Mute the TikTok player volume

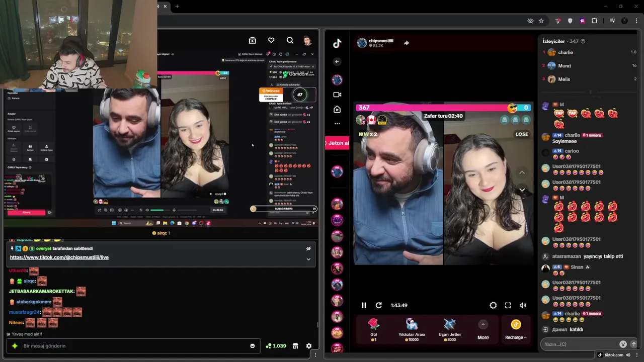pos(523,305)
